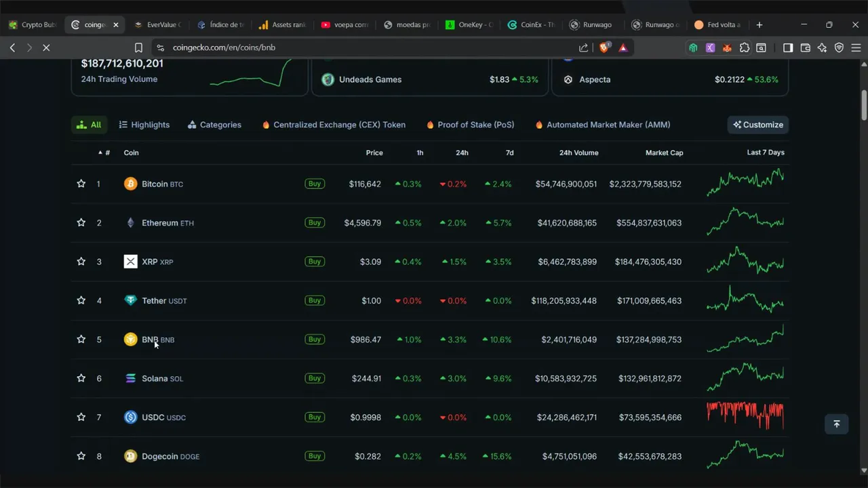Viewport: 868px width, 488px height.
Task: Open the Aspecta token icon
Action: [x=568, y=79]
